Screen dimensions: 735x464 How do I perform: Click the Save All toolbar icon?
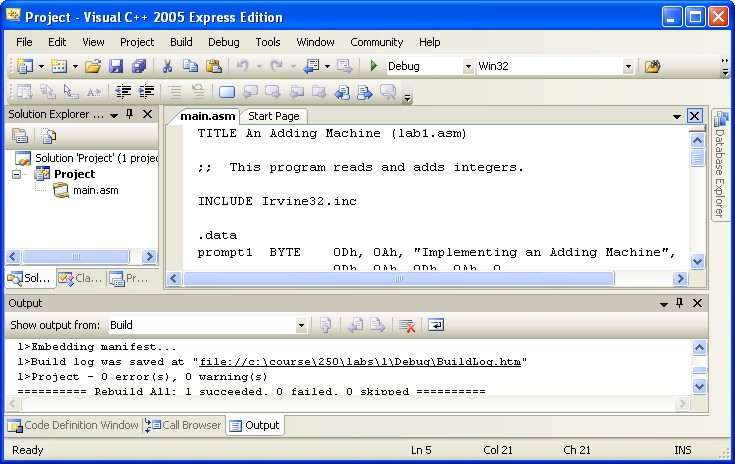point(138,67)
